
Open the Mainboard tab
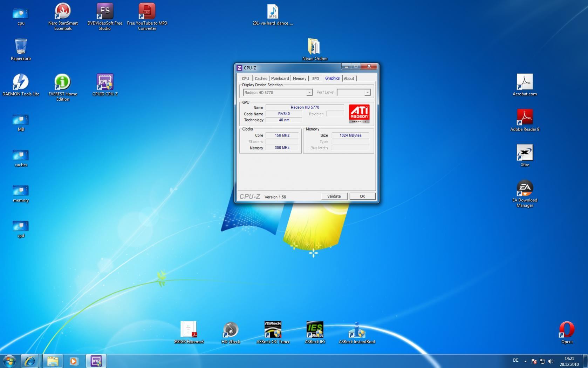(280, 79)
